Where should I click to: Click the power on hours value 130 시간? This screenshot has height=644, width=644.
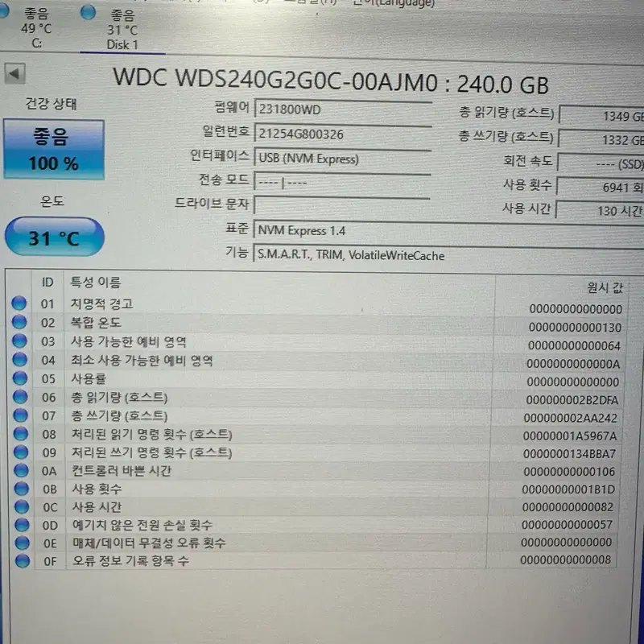(x=600, y=211)
